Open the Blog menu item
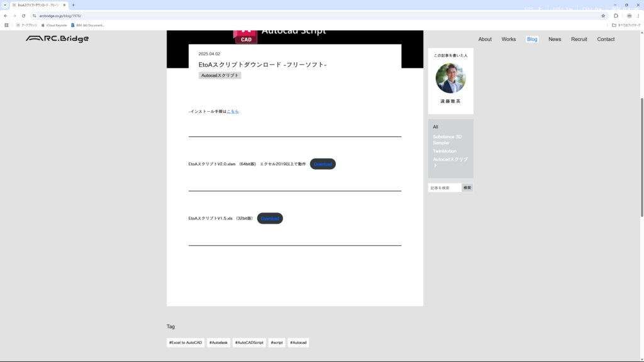This screenshot has width=644, height=362. (x=532, y=40)
